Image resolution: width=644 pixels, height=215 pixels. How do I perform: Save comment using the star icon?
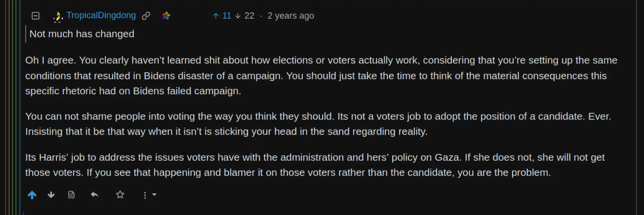click(120, 195)
